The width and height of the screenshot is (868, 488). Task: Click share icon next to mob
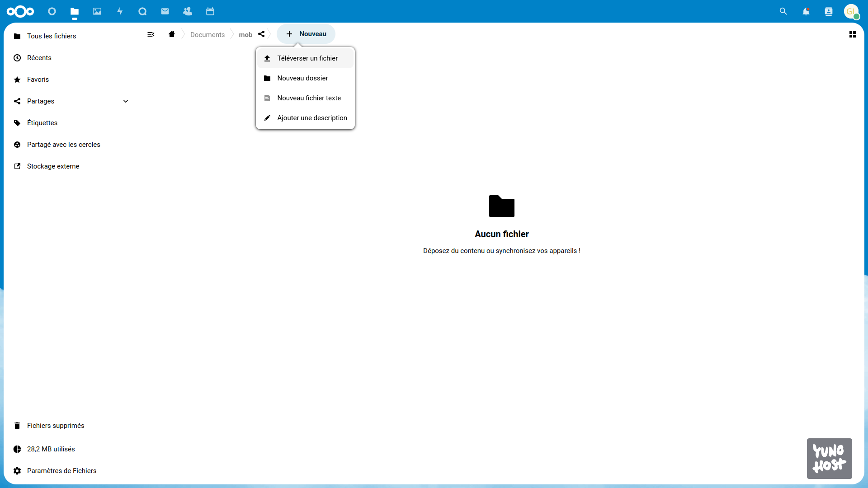(x=261, y=34)
